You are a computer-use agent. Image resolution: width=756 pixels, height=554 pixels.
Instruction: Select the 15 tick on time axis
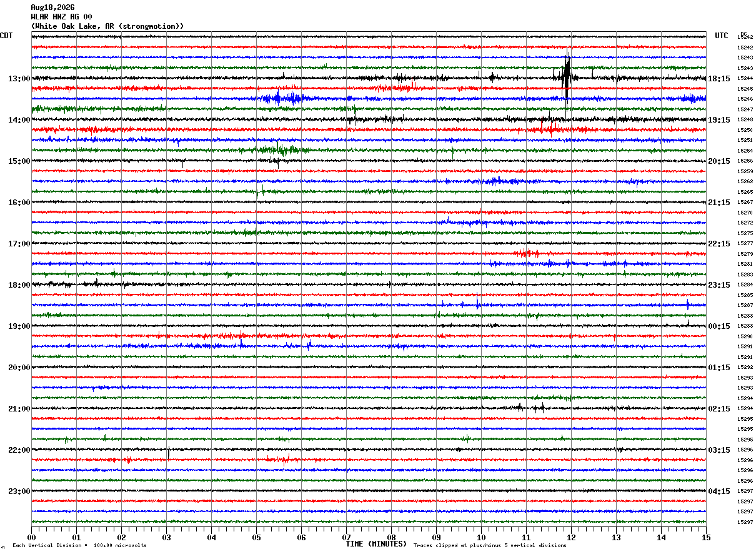pos(706,538)
